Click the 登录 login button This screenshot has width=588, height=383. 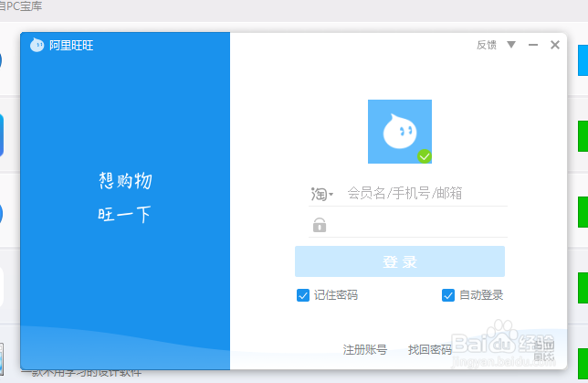point(400,261)
